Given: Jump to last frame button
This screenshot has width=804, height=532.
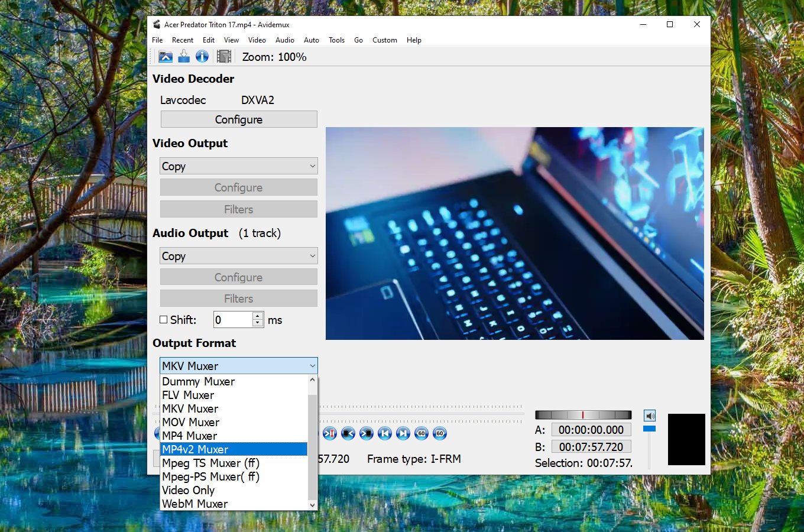Looking at the screenshot, I should tap(403, 433).
